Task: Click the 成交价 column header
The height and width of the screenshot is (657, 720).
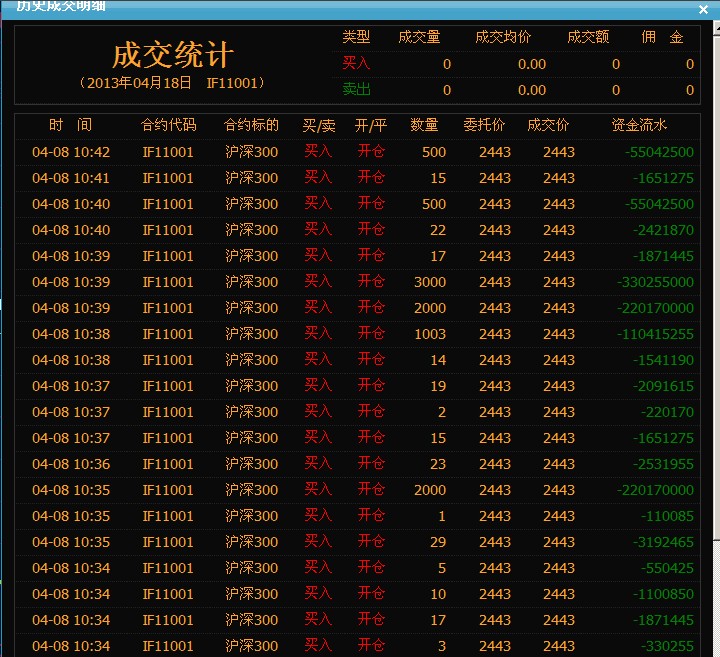Action: point(548,126)
